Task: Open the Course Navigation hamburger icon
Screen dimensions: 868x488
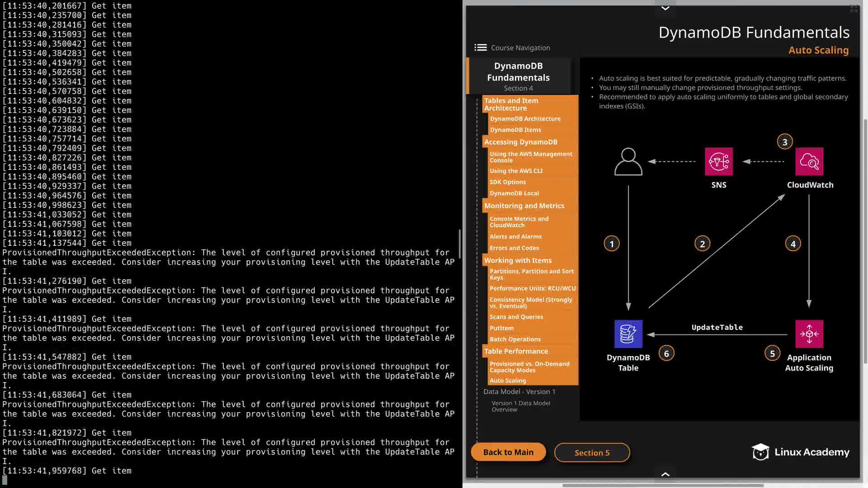Action: [x=480, y=47]
